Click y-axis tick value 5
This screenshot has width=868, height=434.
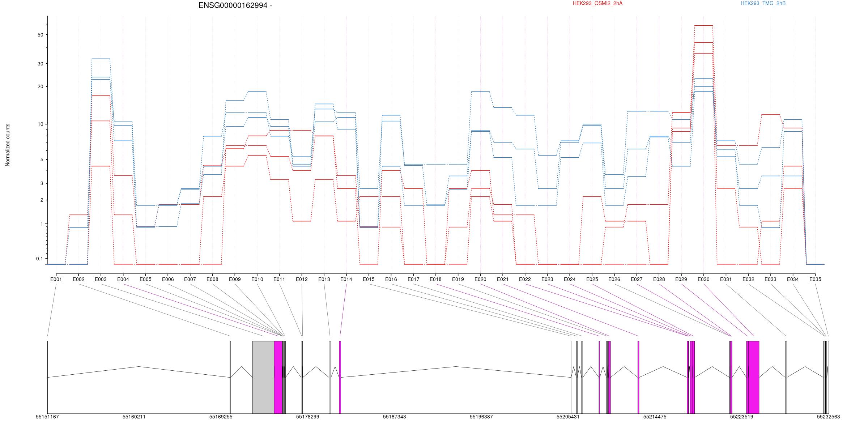tap(42, 159)
